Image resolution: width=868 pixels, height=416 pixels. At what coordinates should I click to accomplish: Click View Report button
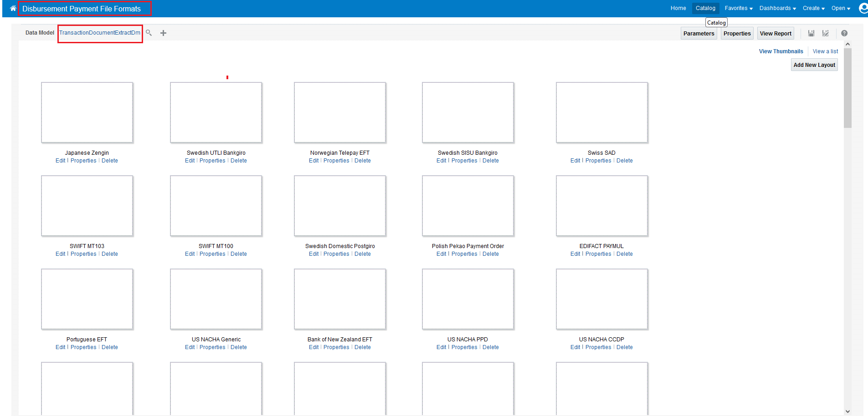coord(776,33)
